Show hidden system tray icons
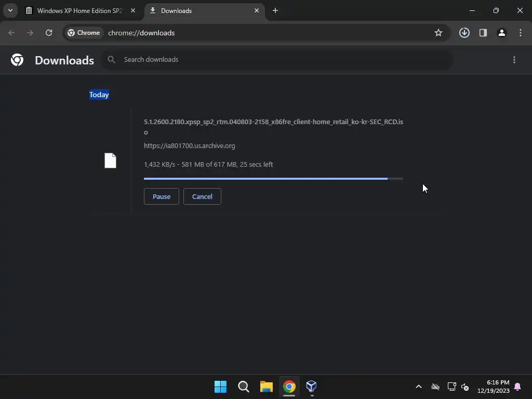Viewport: 532px width, 399px height. pyautogui.click(x=419, y=387)
